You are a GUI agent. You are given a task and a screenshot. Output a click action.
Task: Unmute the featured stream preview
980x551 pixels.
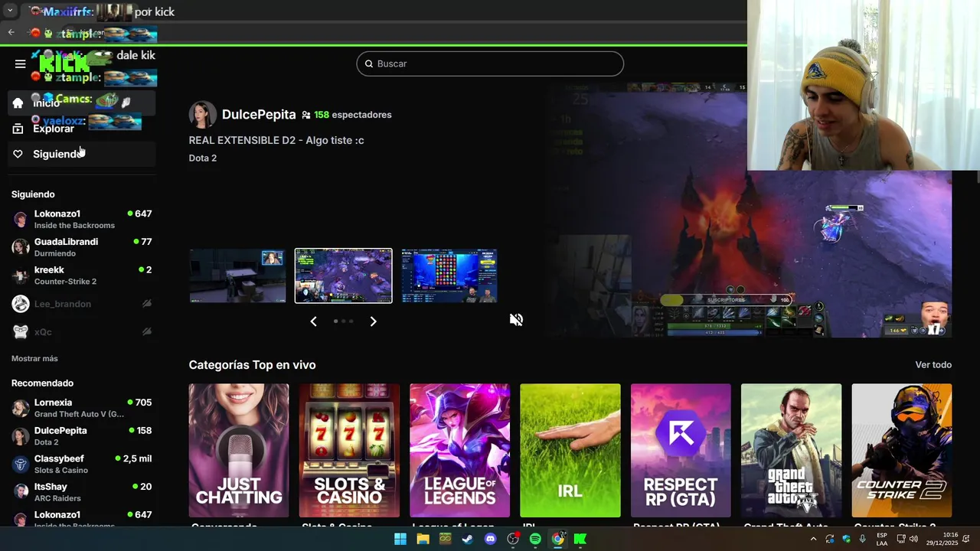click(x=517, y=319)
